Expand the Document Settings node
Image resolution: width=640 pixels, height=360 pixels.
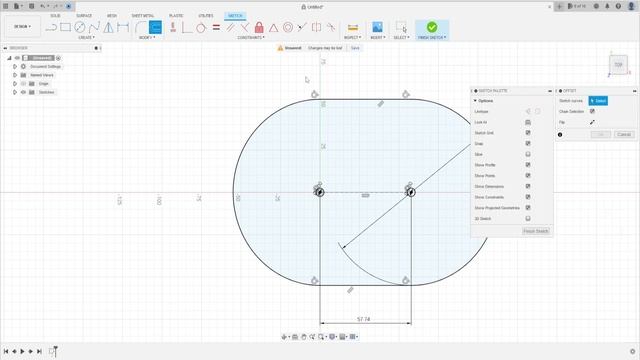pos(15,67)
